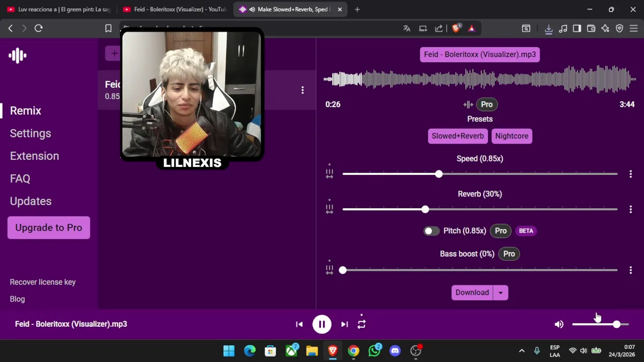This screenshot has width=644, height=362.
Task: Open Discord from the taskbar
Action: point(395,350)
